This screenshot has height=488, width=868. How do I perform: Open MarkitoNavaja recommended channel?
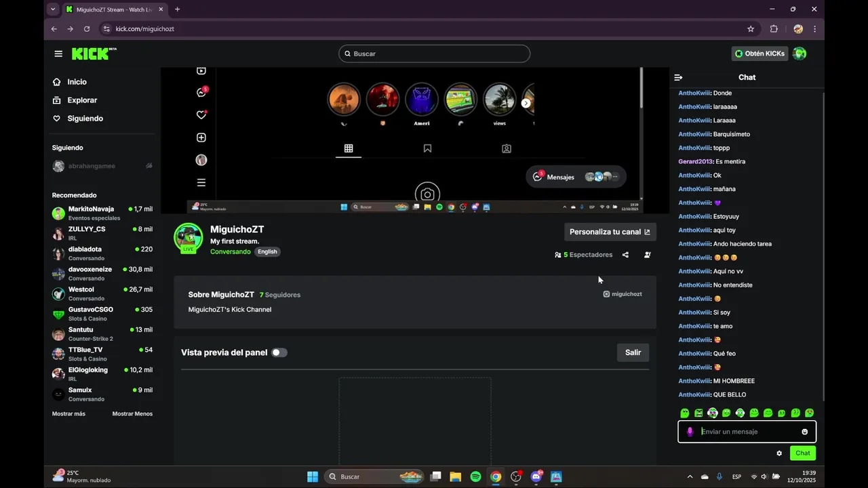102,213
